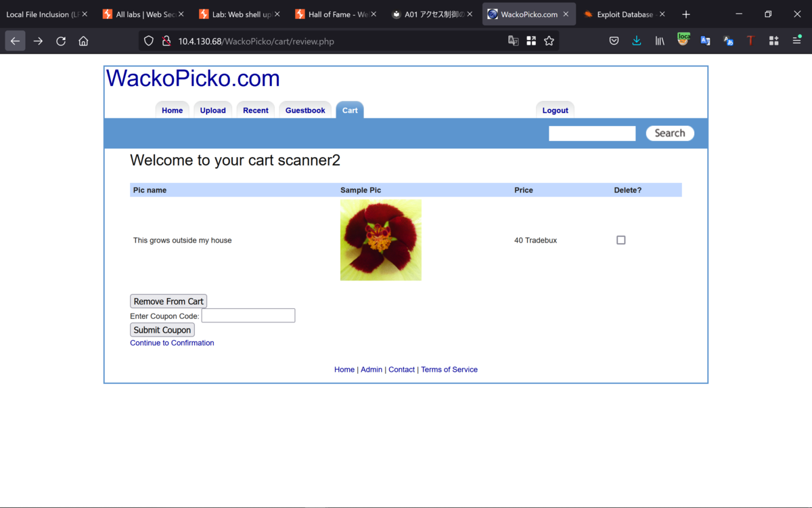
Task: Close the Local File Inclusion tab
Action: [x=85, y=14]
